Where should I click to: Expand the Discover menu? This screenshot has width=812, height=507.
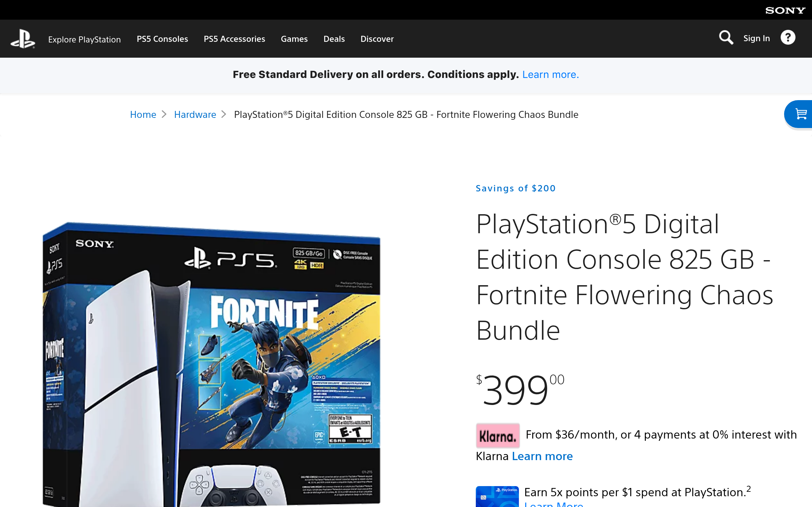pos(377,39)
